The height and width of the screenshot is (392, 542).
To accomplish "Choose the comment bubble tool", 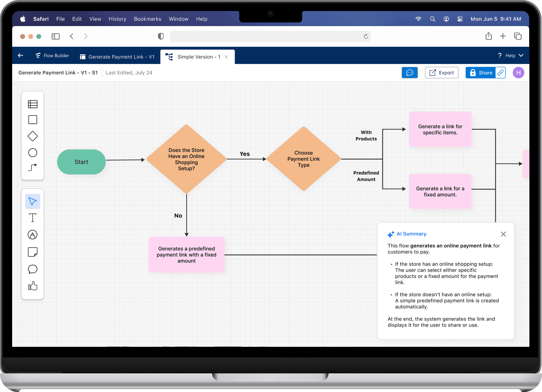I will point(33,269).
